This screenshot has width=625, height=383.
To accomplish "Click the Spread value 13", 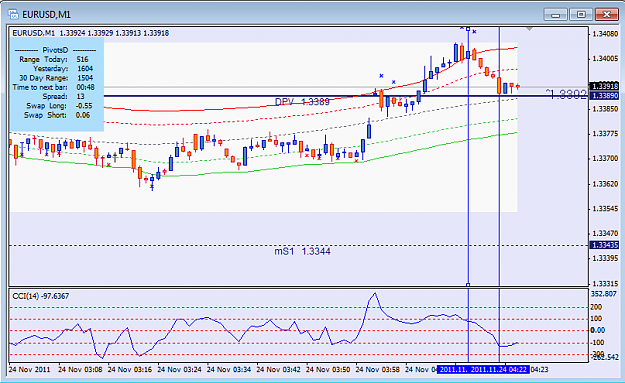I will (x=81, y=96).
